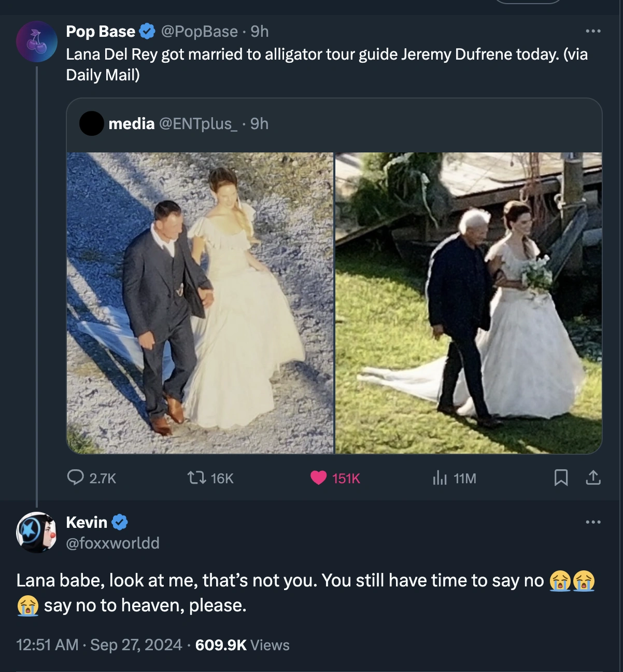Click the reply comment icon
Screen dimensions: 623x672
(x=76, y=478)
